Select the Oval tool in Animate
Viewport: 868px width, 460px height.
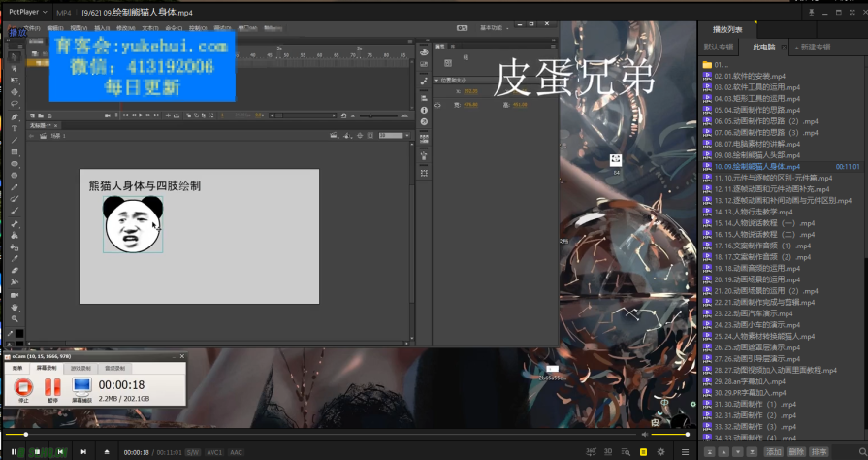(x=15, y=163)
